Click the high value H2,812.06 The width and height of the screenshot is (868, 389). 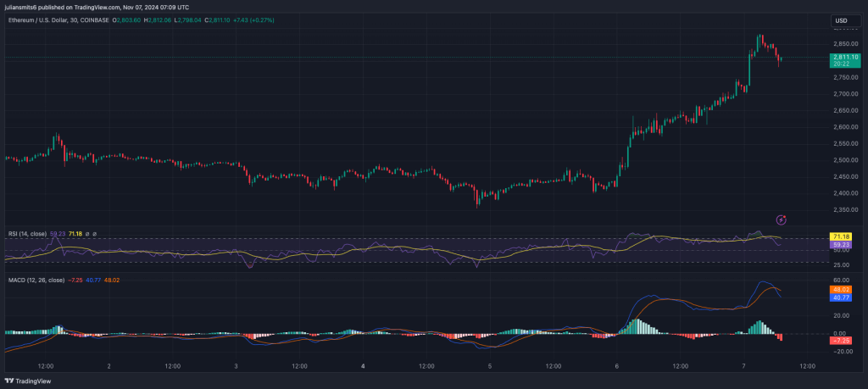[x=158, y=20]
